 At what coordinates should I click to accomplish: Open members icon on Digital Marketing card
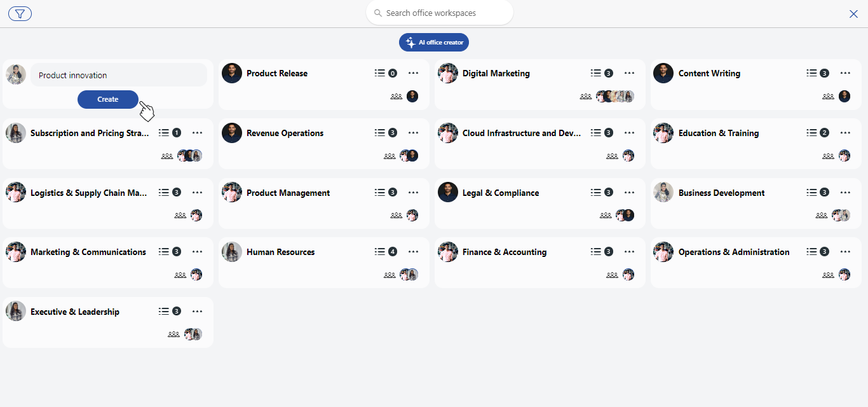[586, 97]
